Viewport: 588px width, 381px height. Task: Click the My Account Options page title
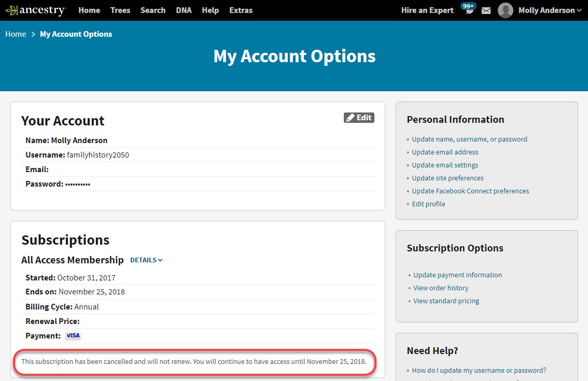point(295,57)
